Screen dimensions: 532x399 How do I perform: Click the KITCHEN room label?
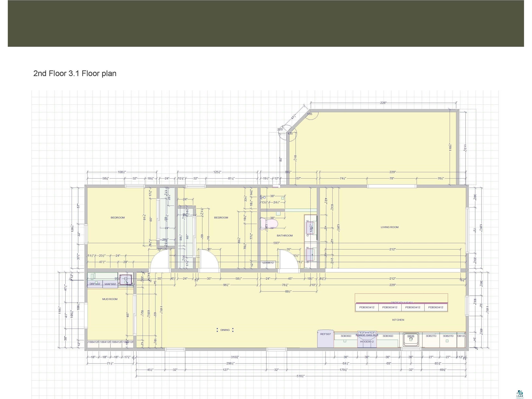click(x=398, y=320)
